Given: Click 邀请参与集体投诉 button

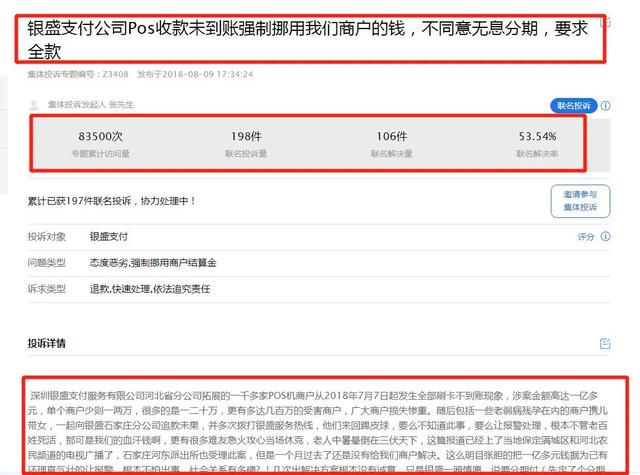Looking at the screenshot, I should (580, 201).
